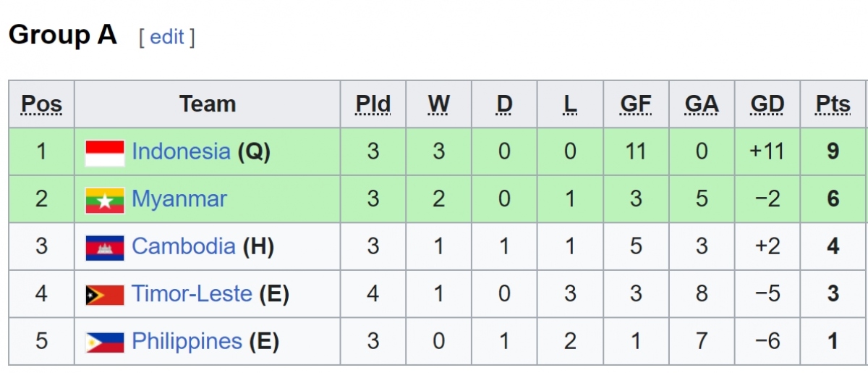This screenshot has height=373, width=868.
Task: Click the Pts column header abbreviation
Action: [833, 105]
